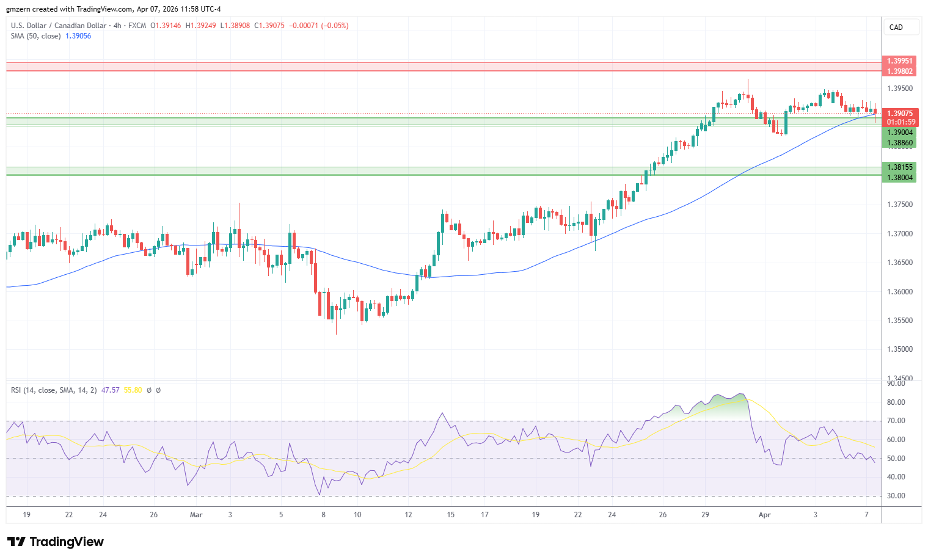Click the 1.37000 price axis tick
Screen dimensions: 928x560
pos(900,234)
